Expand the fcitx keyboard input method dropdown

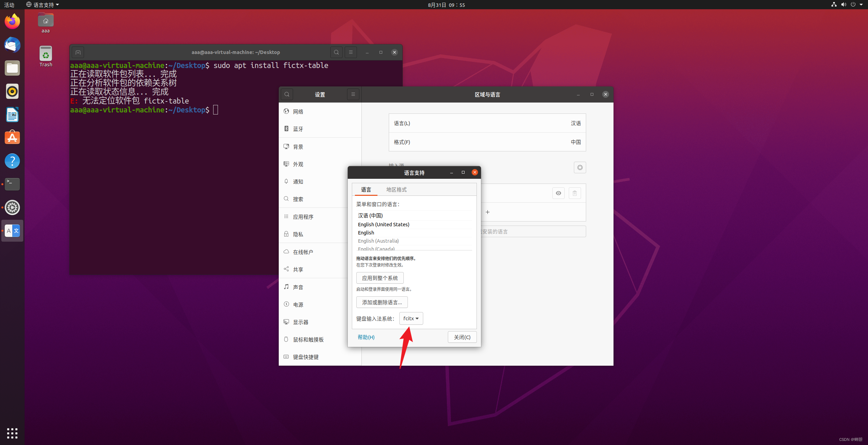click(x=411, y=318)
